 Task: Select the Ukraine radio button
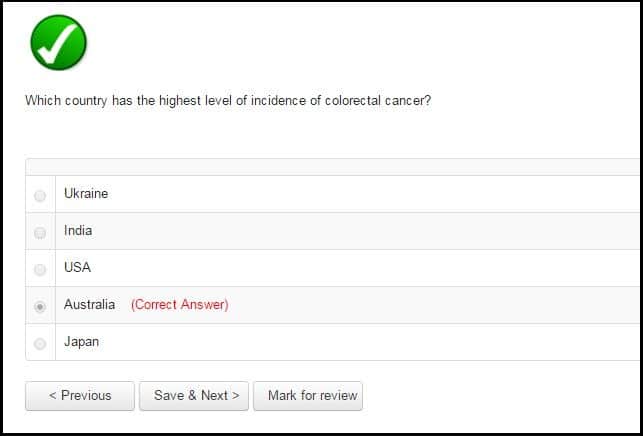pos(40,196)
